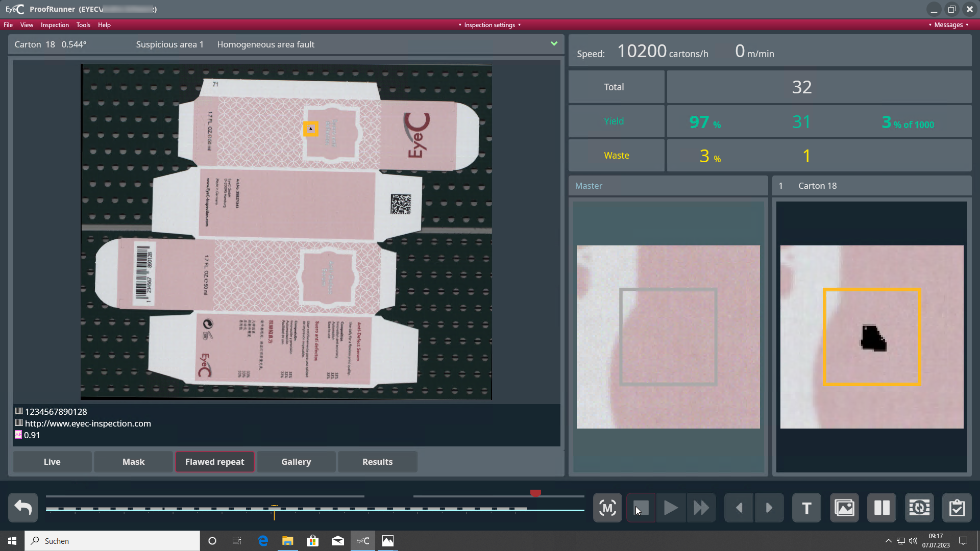Open the image view icon
980x551 pixels.
click(x=844, y=508)
